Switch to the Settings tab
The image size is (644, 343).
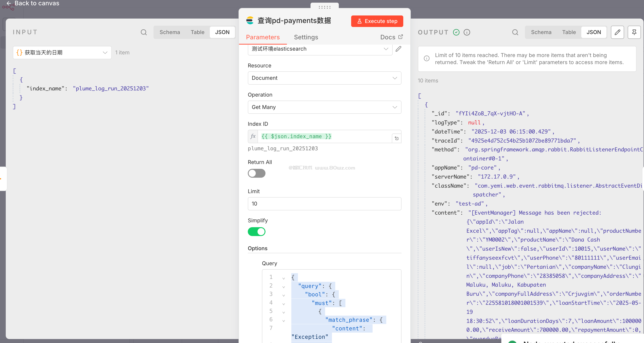(306, 37)
